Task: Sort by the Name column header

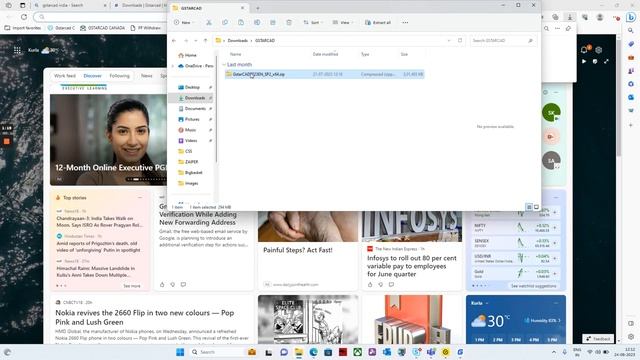Action: (236, 54)
